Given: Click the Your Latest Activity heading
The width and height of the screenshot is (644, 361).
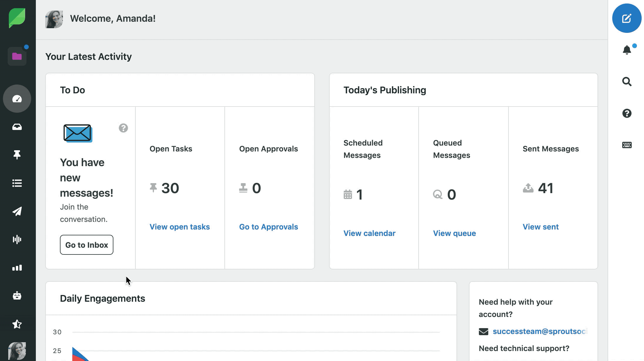Looking at the screenshot, I should (x=88, y=57).
